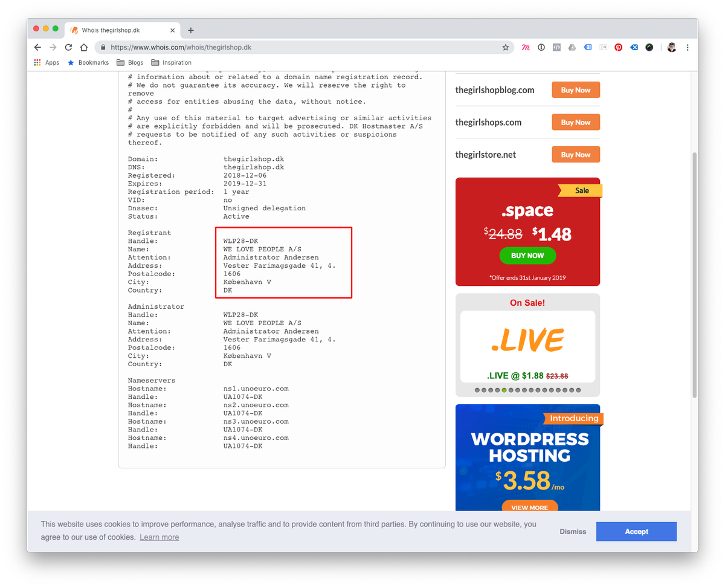Select the Whois thegirlshop.dk tab
This screenshot has height=588, width=725.
[x=121, y=30]
